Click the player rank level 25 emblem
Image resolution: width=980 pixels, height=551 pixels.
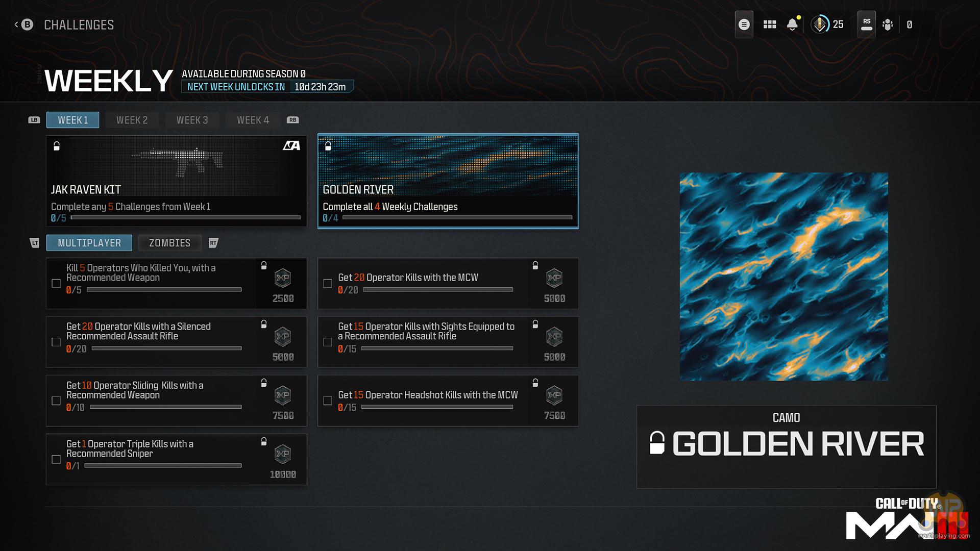820,24
